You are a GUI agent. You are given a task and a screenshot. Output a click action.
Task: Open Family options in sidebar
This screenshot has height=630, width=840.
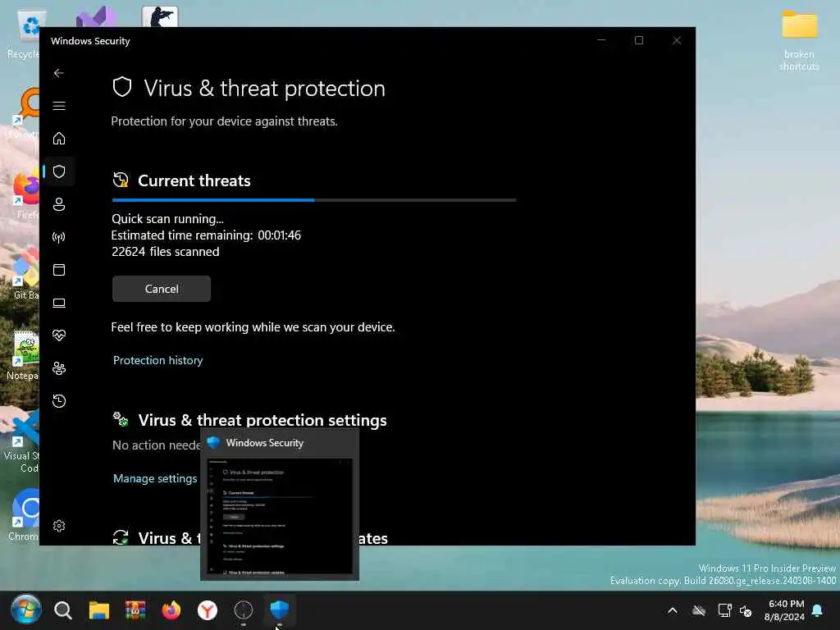pos(59,368)
